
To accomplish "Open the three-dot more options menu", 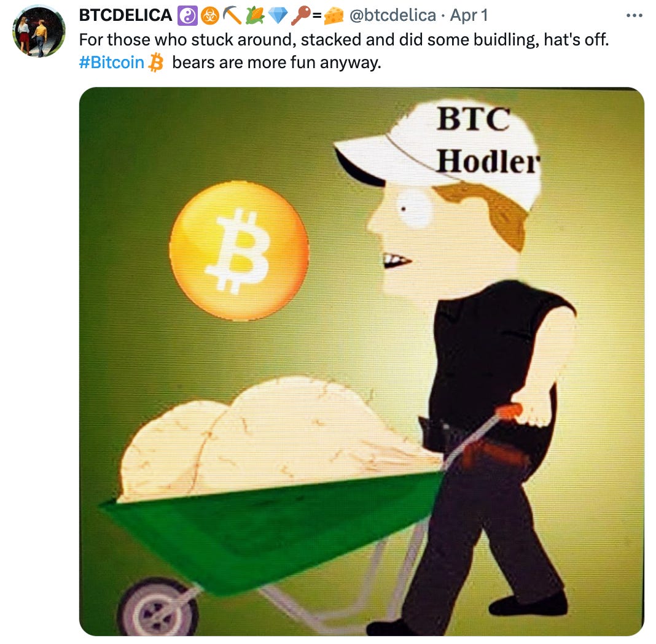I will pos(635,15).
